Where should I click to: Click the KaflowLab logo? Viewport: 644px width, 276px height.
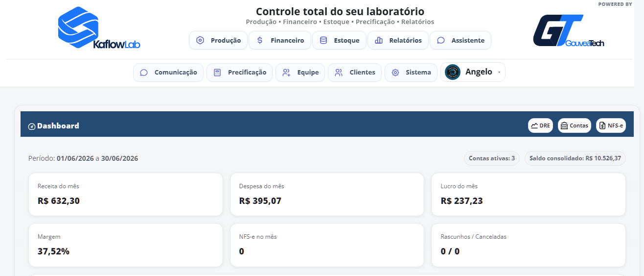tap(99, 28)
